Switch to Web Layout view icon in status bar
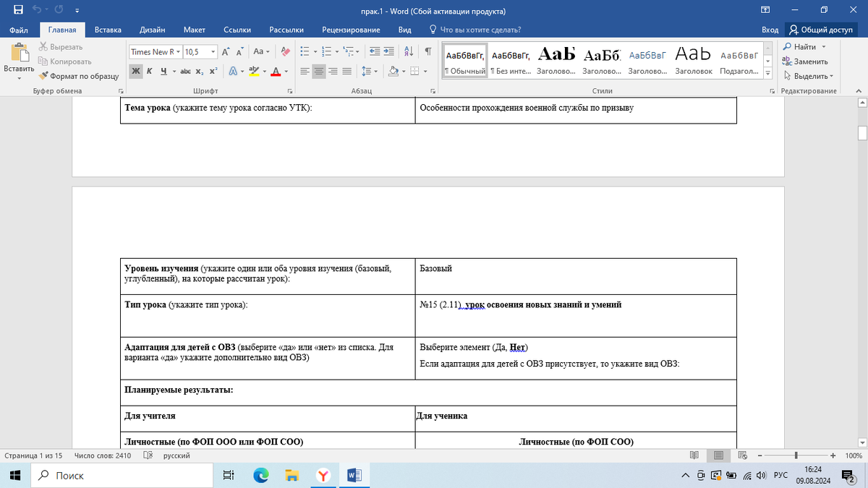The image size is (868, 488). click(x=744, y=455)
